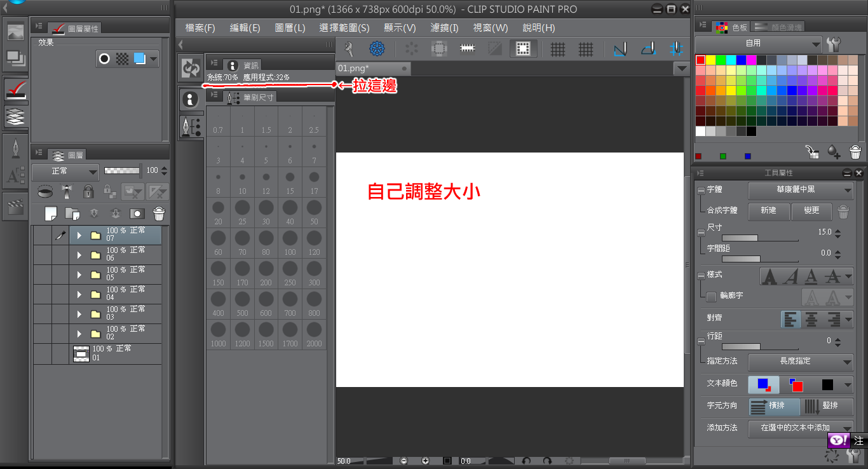The width and height of the screenshot is (868, 469).
Task: Open color set wrench settings icon
Action: coord(834,44)
